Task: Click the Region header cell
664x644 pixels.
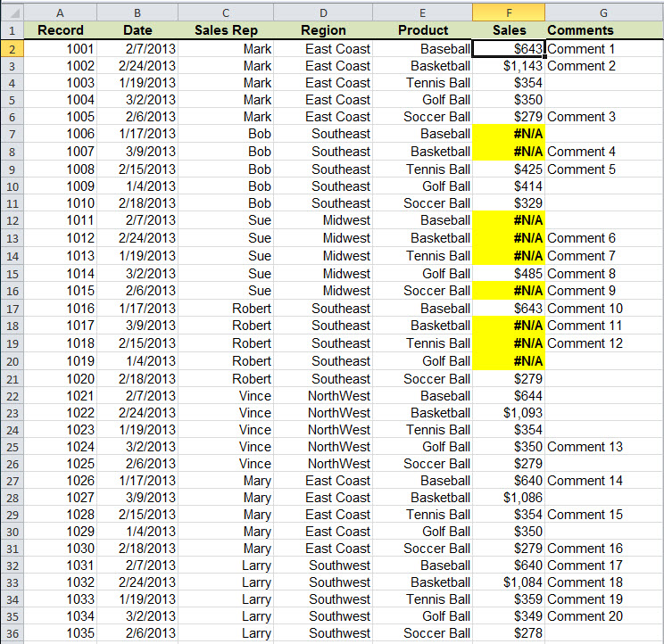Action: (x=323, y=30)
